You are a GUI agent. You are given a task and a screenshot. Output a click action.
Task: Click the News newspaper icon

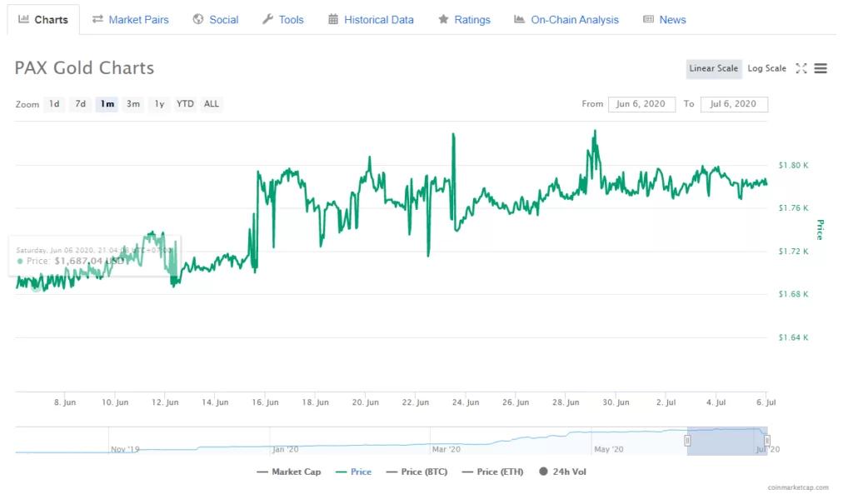[x=648, y=19]
